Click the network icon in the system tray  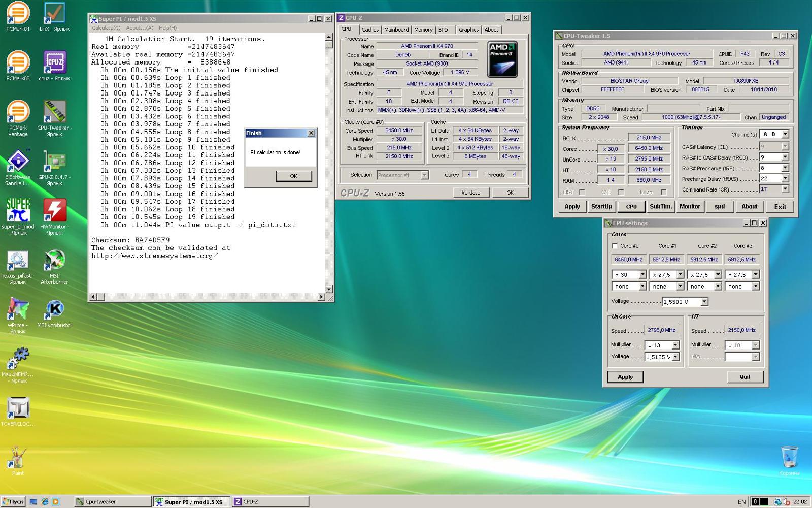click(x=778, y=502)
